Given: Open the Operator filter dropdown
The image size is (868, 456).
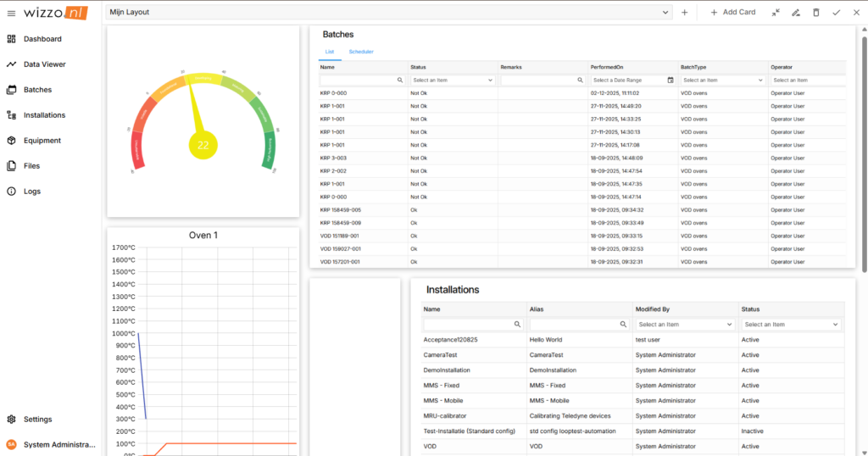Looking at the screenshot, I should pos(808,81).
